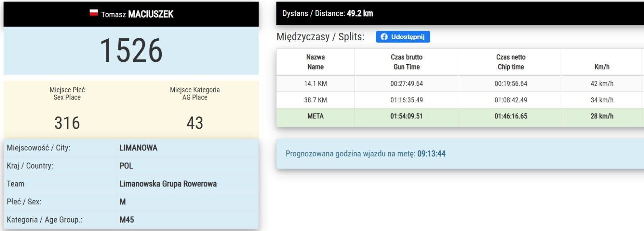Click the Polish flag icon beside Tomasz
The image size is (644, 231).
click(94, 13)
